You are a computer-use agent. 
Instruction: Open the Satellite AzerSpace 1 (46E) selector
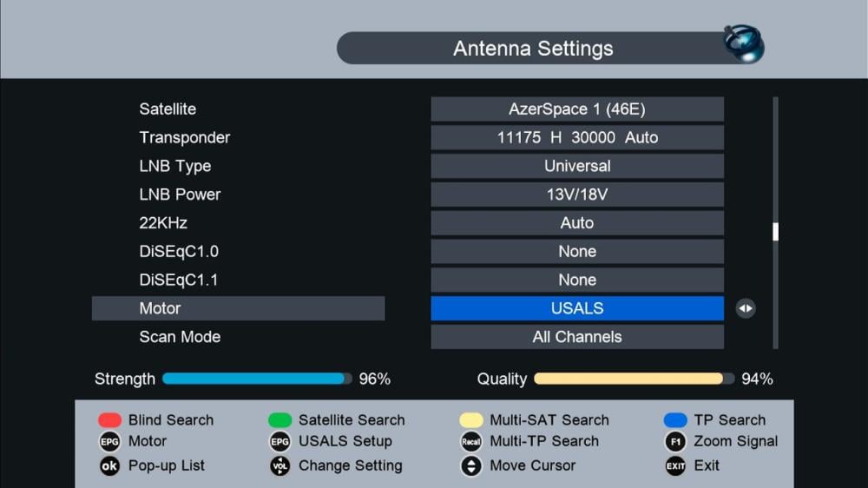click(x=577, y=109)
